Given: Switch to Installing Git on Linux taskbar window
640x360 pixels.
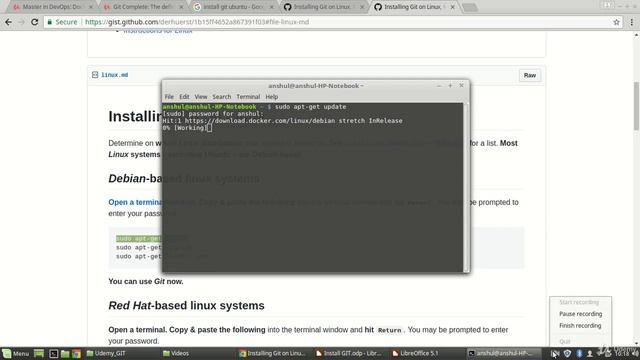Looking at the screenshot, I should pyautogui.click(x=273, y=353).
